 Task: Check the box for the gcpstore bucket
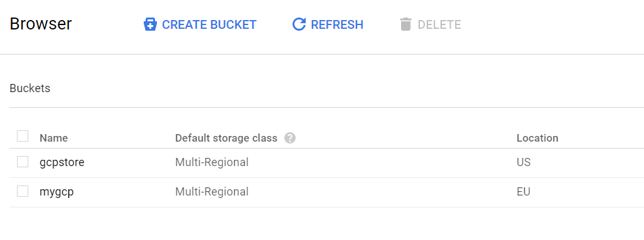[x=23, y=162]
